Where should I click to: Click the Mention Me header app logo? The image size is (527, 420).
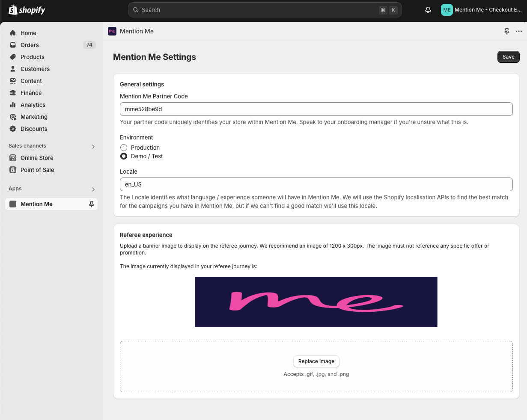(112, 31)
